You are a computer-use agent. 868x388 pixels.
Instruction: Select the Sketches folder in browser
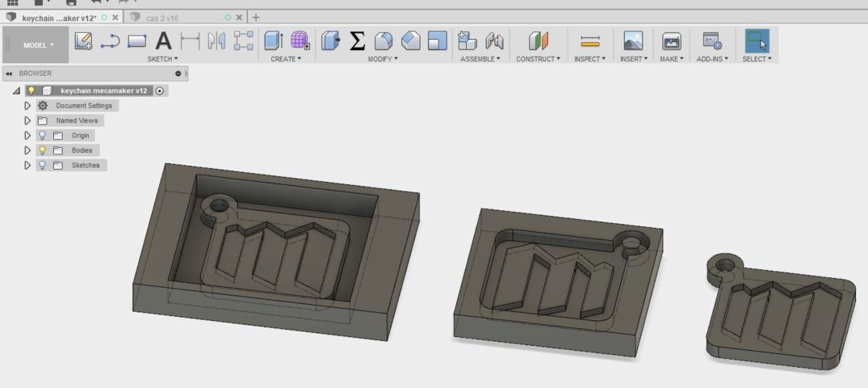tap(86, 165)
